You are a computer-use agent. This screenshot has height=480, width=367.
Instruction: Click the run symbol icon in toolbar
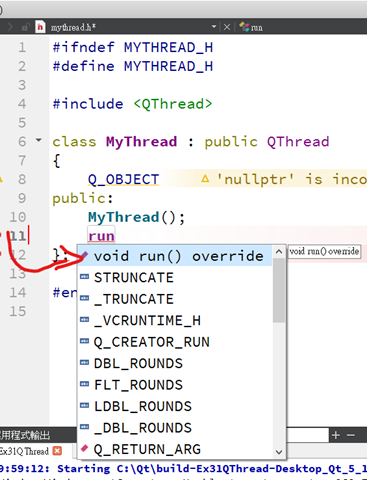[x=245, y=27]
